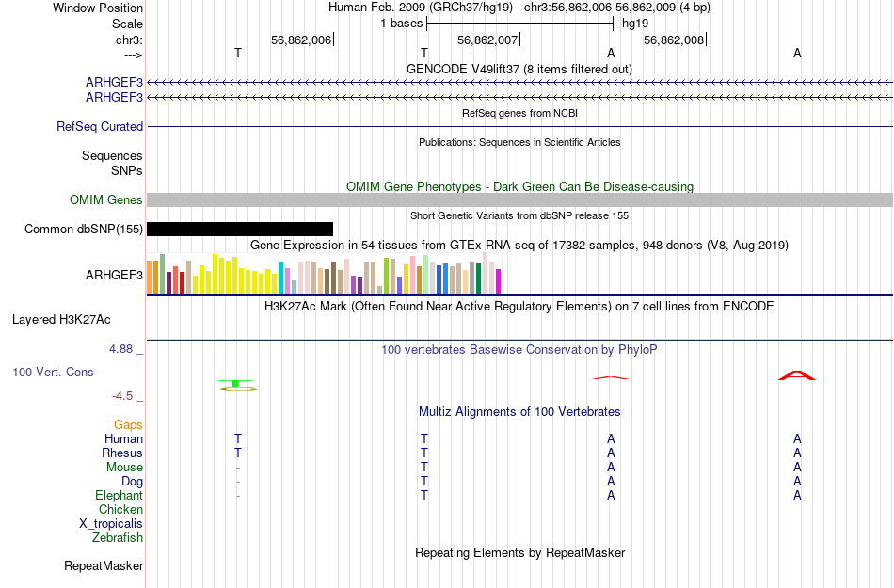Click ARHGEF3 label beside GTEx bar chart

coord(114,276)
